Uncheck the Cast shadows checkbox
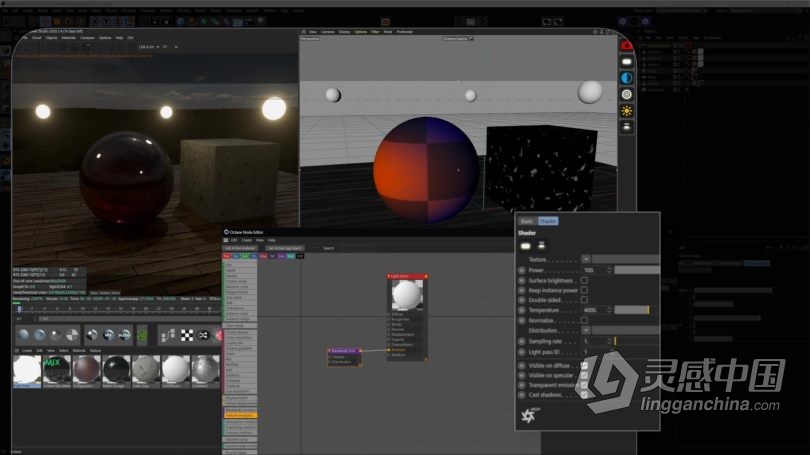This screenshot has width=810, height=455. [584, 395]
